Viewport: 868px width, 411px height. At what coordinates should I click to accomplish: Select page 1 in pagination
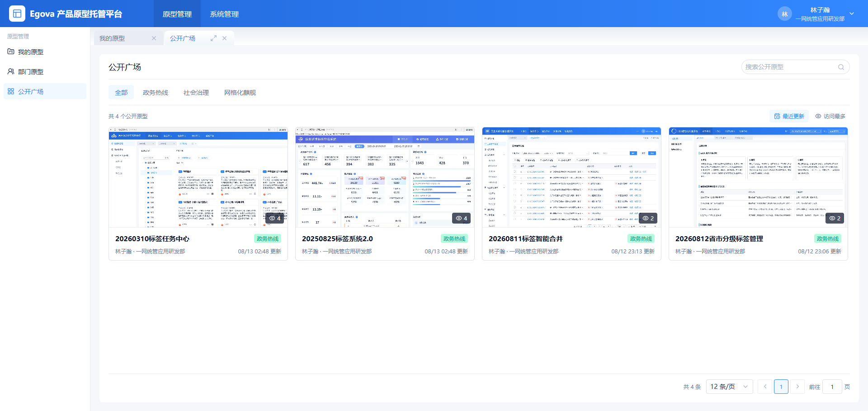point(781,387)
